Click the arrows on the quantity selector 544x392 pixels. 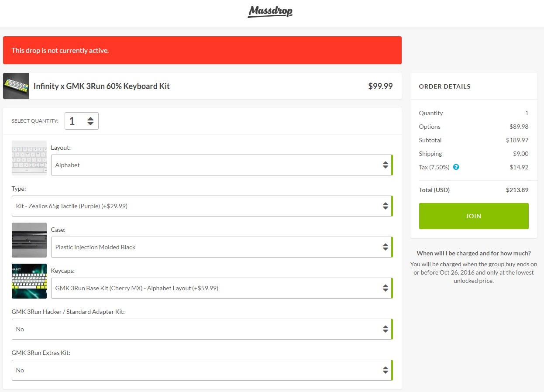click(90, 121)
